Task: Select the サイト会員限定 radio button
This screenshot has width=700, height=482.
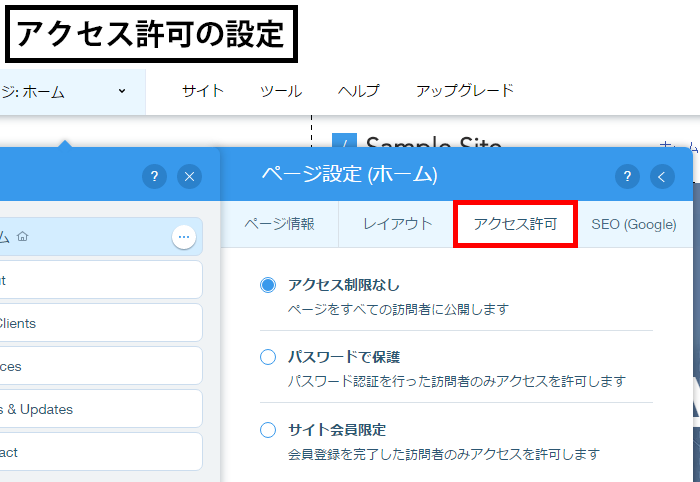Action: point(268,430)
